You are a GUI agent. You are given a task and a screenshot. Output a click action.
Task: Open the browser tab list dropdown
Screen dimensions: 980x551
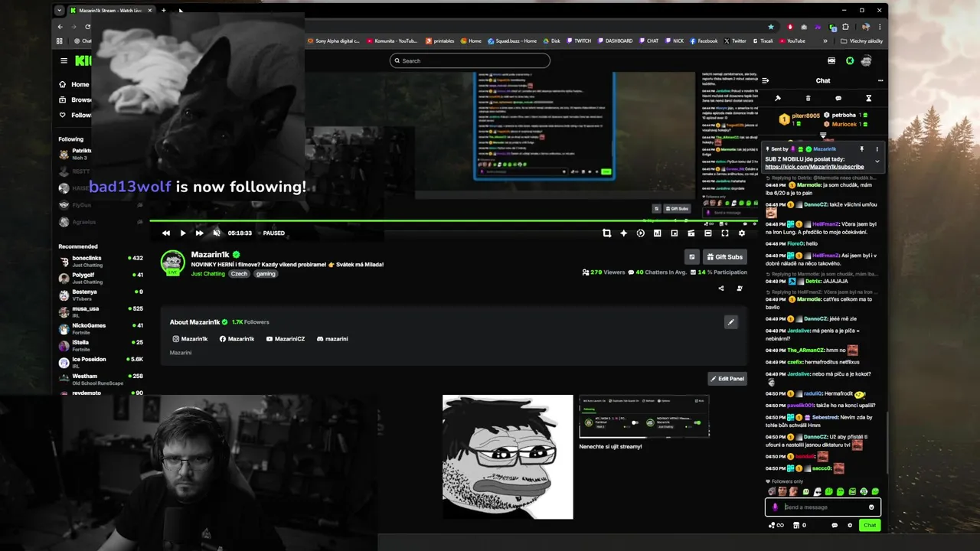tap(60, 11)
